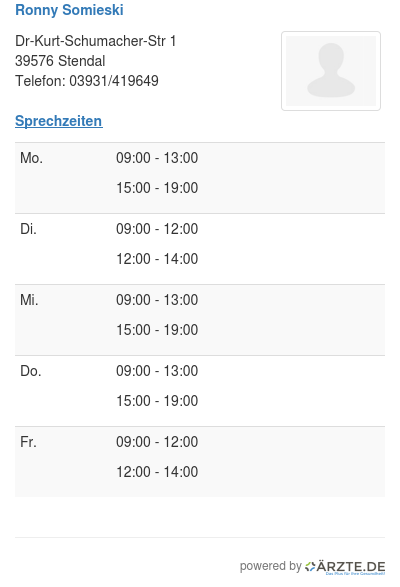Select the Do. day row label
Image resolution: width=400 pixels, height=587 pixels.
[31, 371]
